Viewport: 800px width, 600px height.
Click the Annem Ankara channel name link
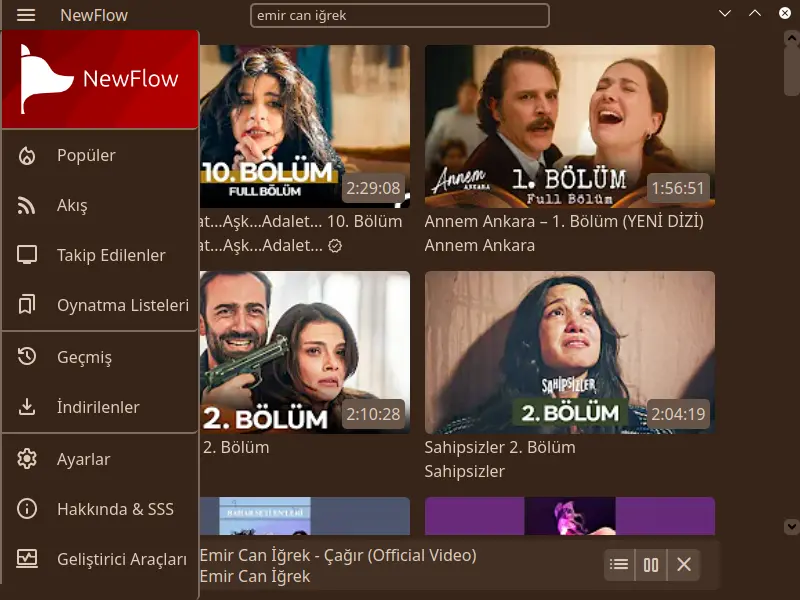click(x=479, y=245)
